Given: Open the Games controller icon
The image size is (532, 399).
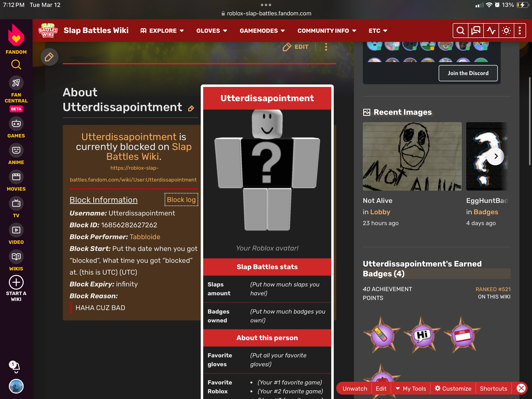Looking at the screenshot, I should (x=16, y=124).
